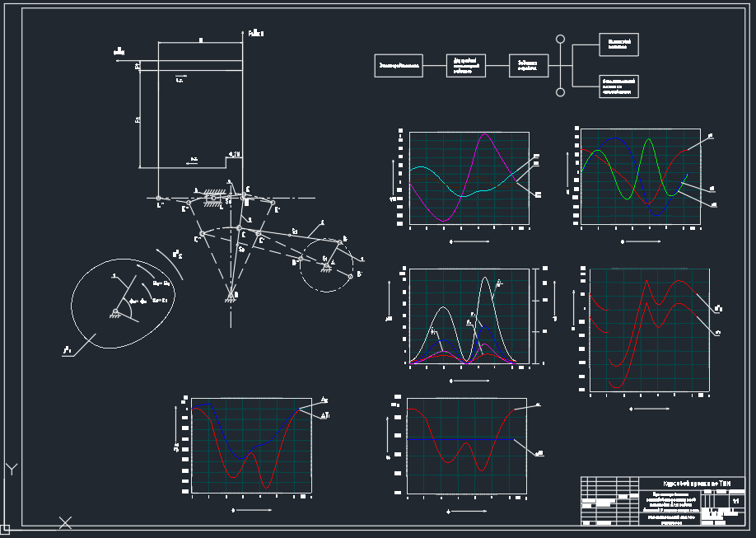Click the 0.2H dimension label on load diagram
756x538 pixels.
coord(233,154)
